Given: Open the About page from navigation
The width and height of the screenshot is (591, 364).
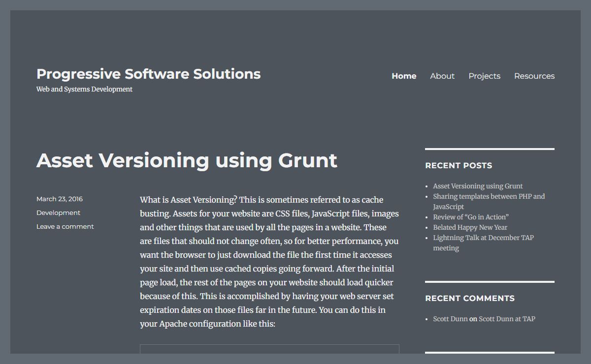Looking at the screenshot, I should click(x=442, y=76).
